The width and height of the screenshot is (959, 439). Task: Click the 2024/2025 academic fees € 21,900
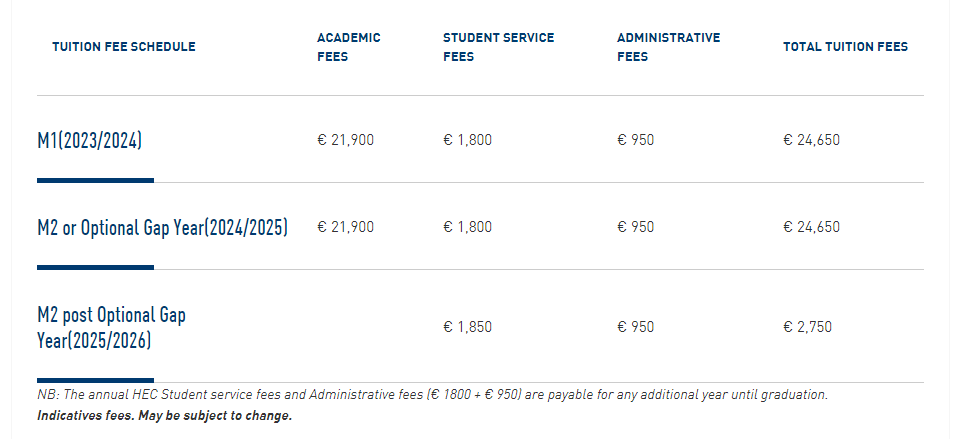345,227
